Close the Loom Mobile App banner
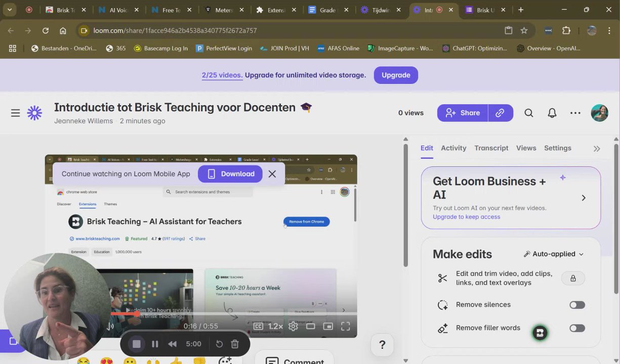Screen dimensions: 620x364 (x=272, y=174)
